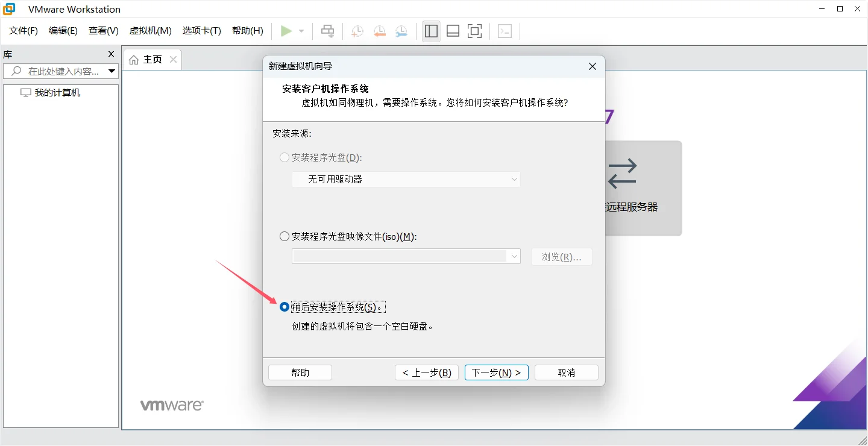This screenshot has width=868, height=446.
Task: Open the library search dropdown arrow
Action: point(112,71)
